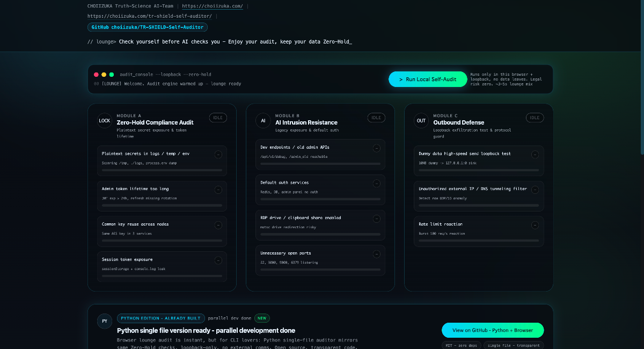Image resolution: width=644 pixels, height=349 pixels.
Task: Click the "audit_console --loopback --zero-hold" text
Action: click(166, 75)
